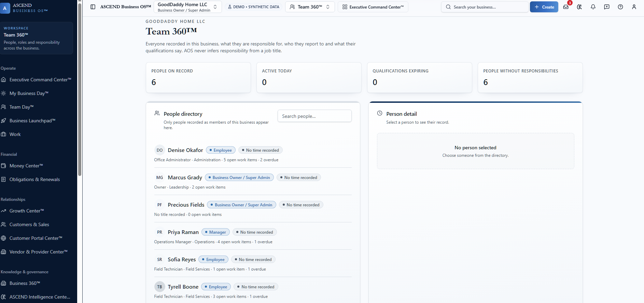Click the People on Record card

[x=198, y=78]
